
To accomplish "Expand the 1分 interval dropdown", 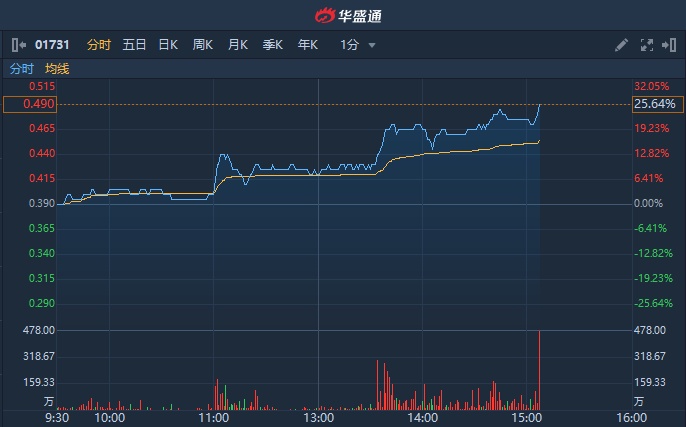I will [x=349, y=45].
